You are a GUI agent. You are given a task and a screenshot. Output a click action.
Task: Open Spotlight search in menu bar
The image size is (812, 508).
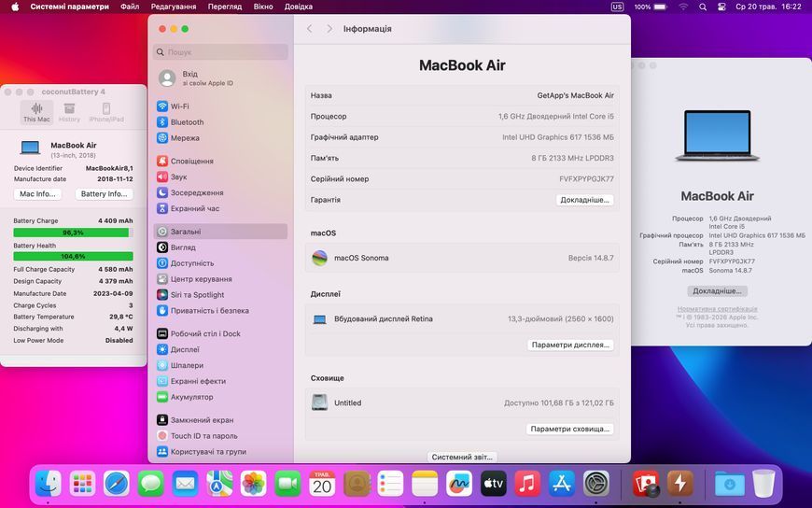tap(703, 7)
